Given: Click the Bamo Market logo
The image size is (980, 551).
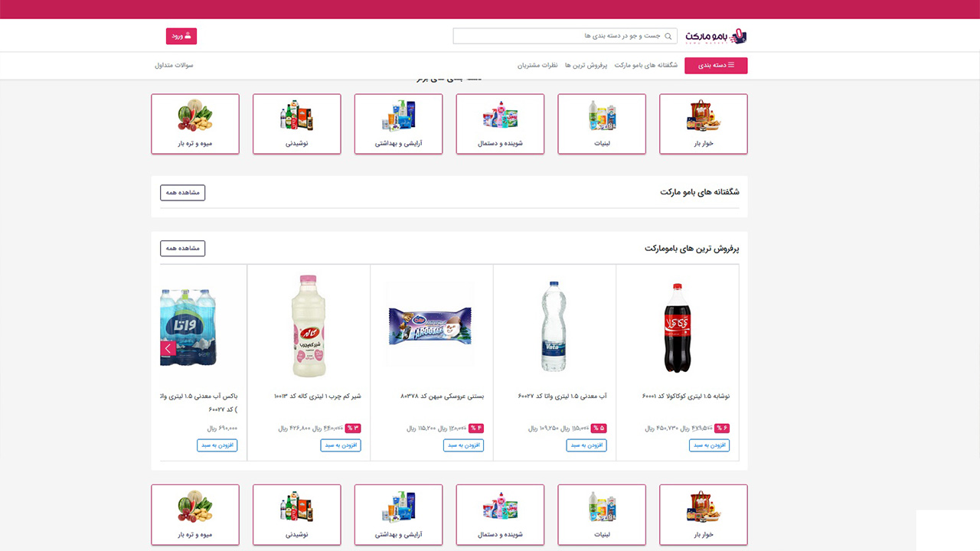Looking at the screenshot, I should coord(715,36).
